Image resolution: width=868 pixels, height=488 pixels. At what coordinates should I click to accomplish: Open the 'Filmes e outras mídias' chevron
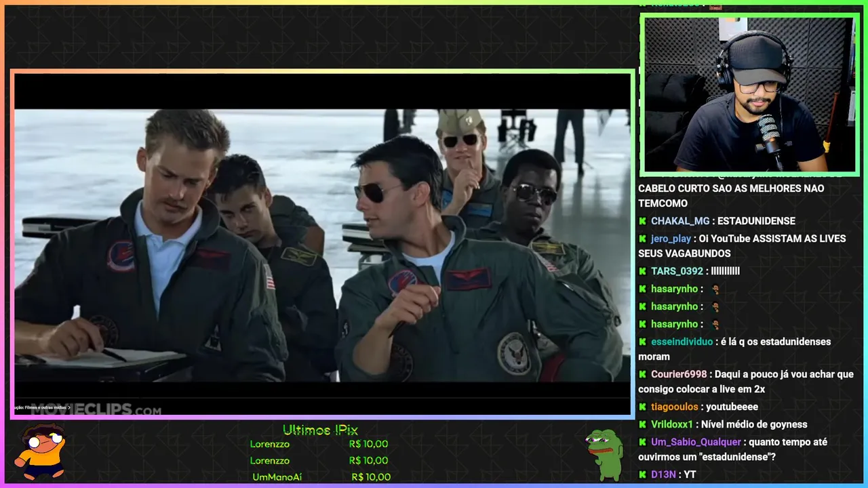pyautogui.click(x=69, y=407)
